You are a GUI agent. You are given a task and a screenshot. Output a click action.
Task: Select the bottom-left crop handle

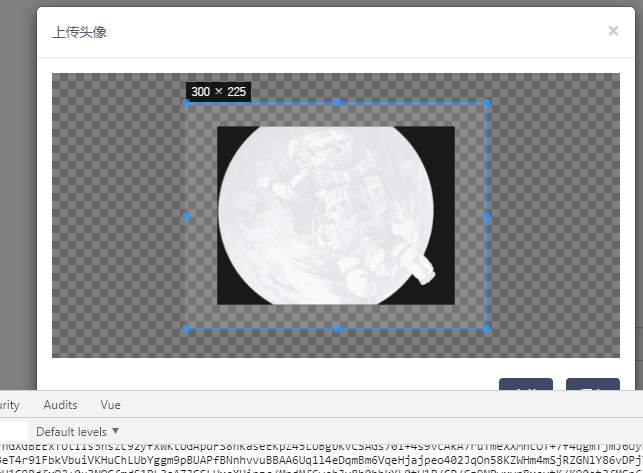[x=186, y=329]
